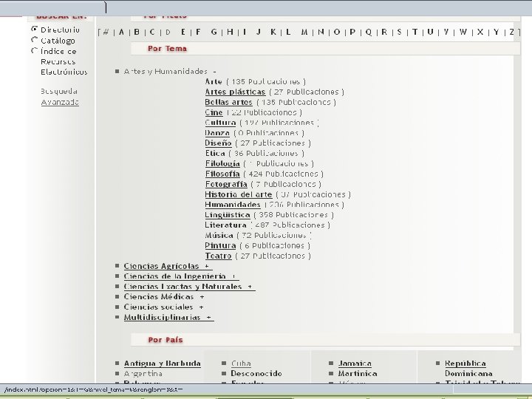Select the Catálogo radio button

coord(34,40)
